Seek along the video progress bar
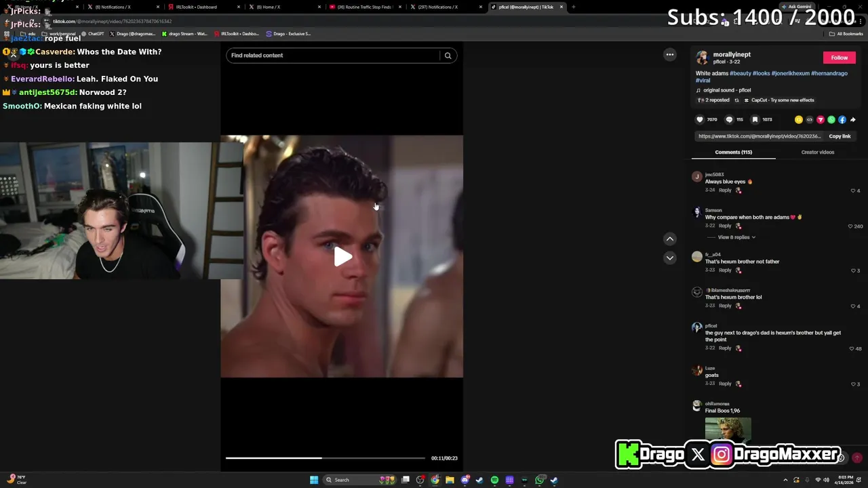Image resolution: width=868 pixels, height=488 pixels. pyautogui.click(x=325, y=458)
